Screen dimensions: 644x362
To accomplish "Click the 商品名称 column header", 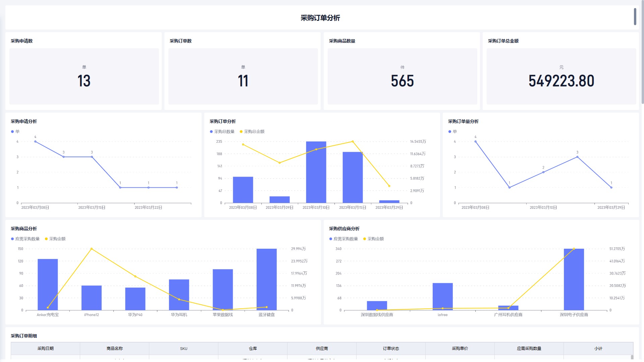I will click(114, 349).
